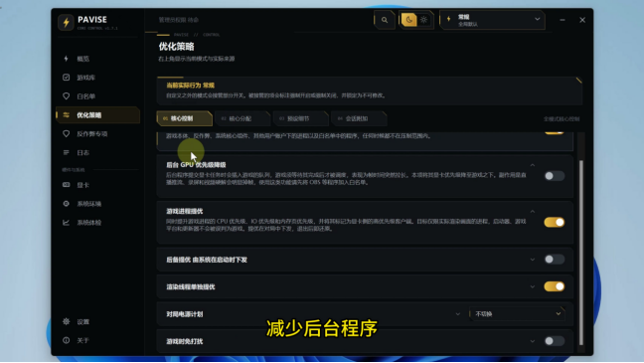Switch to the 02 核心分配 tab

[242, 118]
